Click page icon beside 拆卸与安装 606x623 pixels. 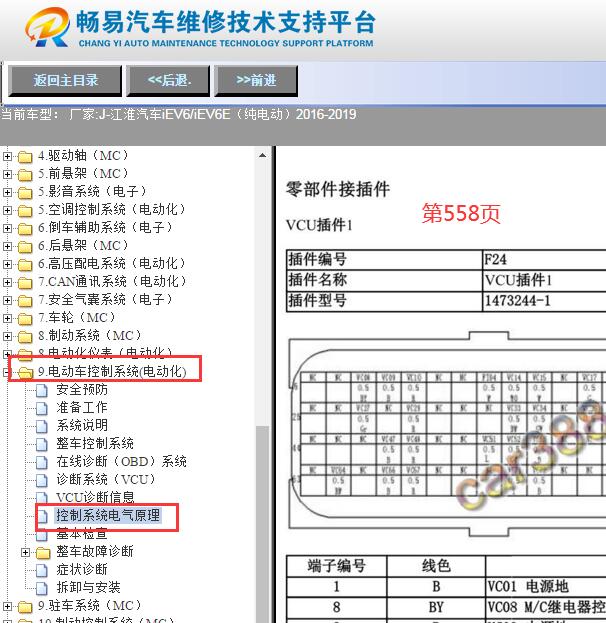click(42, 588)
